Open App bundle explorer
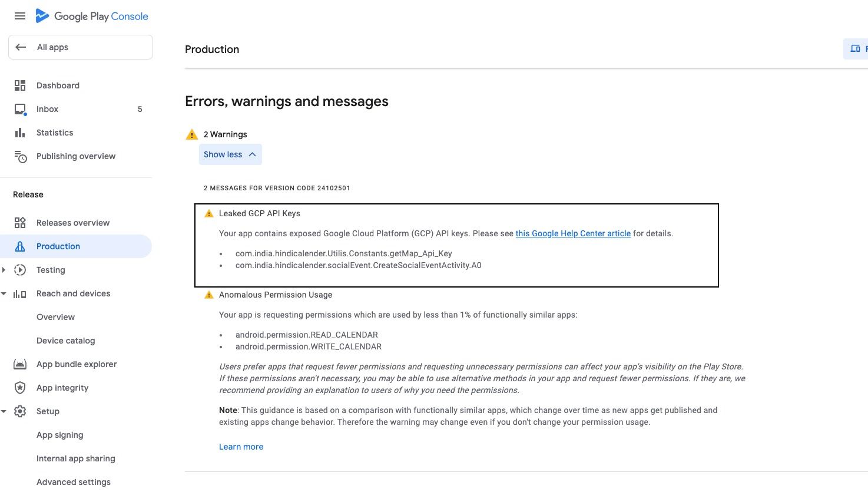This screenshot has width=868, height=492. click(77, 364)
